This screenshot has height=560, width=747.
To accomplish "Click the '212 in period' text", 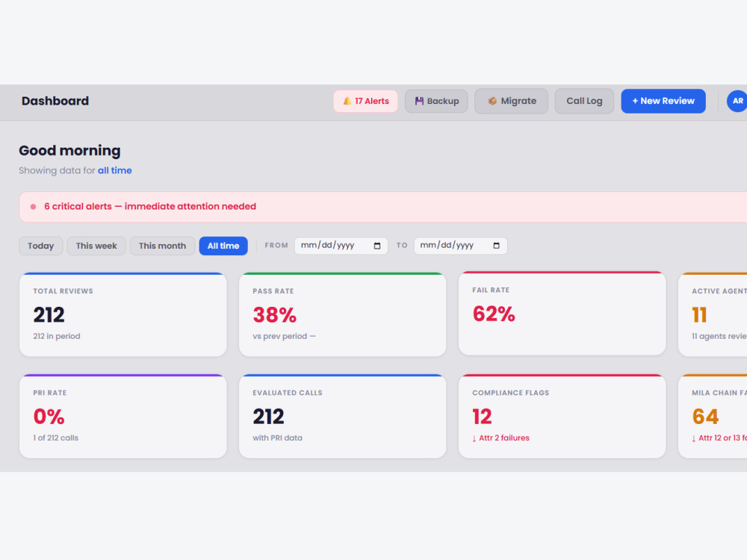I will (x=57, y=336).
